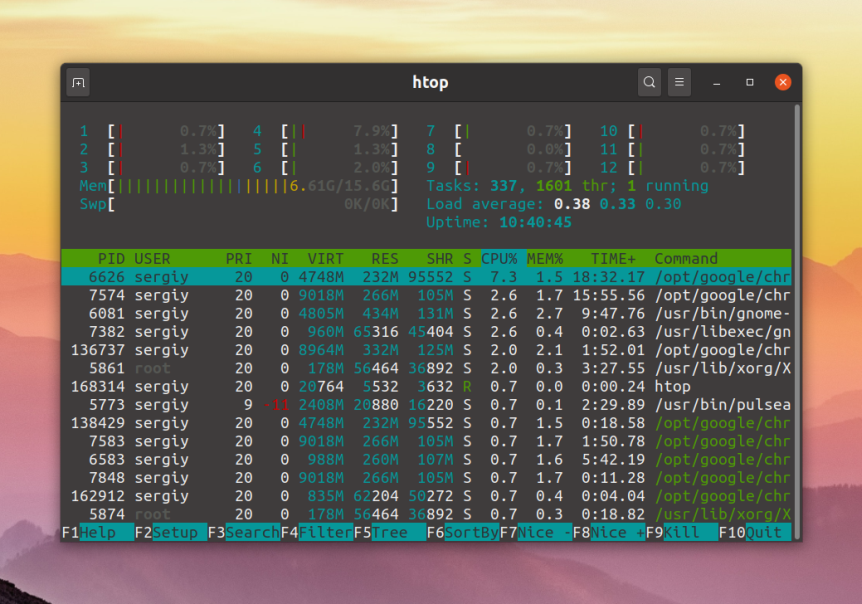The image size is (862, 604).
Task: Close the htop window with red button
Action: click(x=783, y=82)
